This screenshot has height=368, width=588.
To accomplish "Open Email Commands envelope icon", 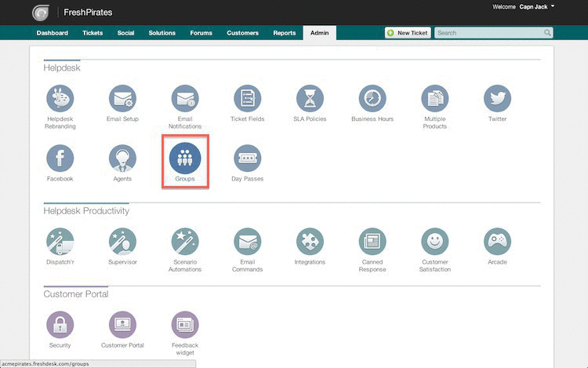I will [x=248, y=242].
